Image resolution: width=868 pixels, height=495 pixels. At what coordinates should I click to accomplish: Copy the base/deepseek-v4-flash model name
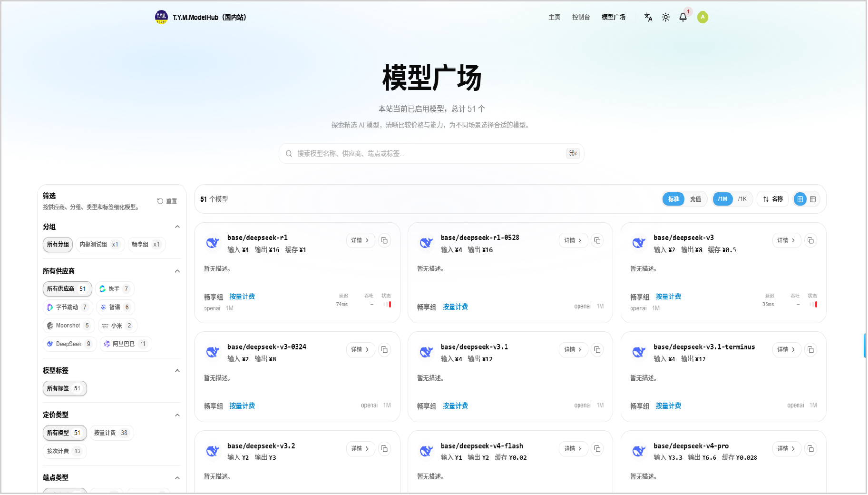click(597, 449)
